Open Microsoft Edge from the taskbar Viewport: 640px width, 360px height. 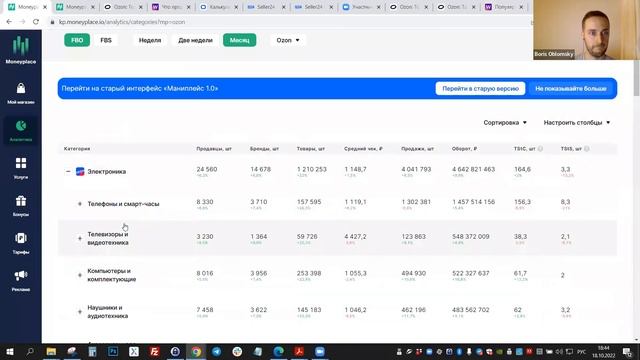point(278,351)
